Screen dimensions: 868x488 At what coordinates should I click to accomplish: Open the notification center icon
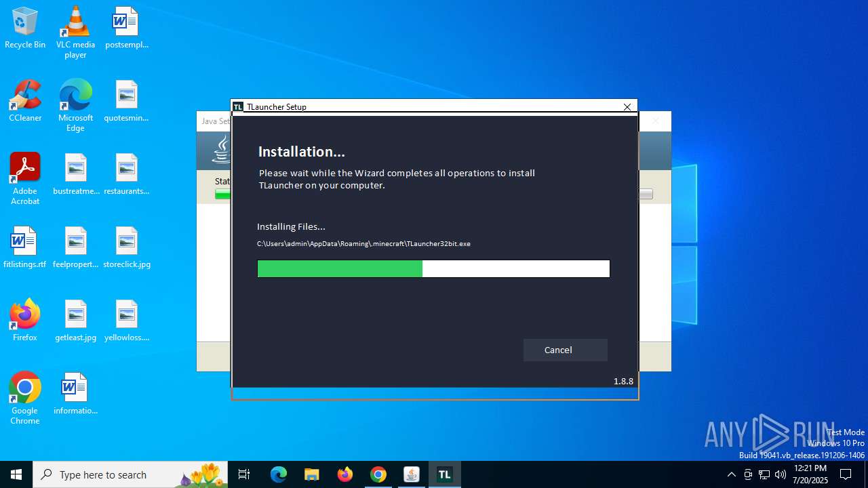846,474
